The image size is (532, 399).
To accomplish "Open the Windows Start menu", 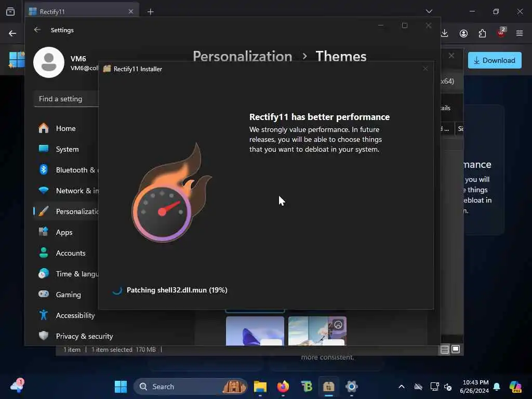I will pos(121,387).
